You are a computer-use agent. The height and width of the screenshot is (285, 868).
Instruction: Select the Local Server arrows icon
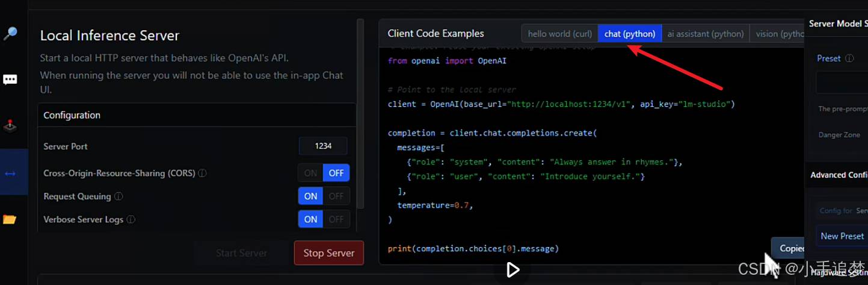[x=10, y=174]
